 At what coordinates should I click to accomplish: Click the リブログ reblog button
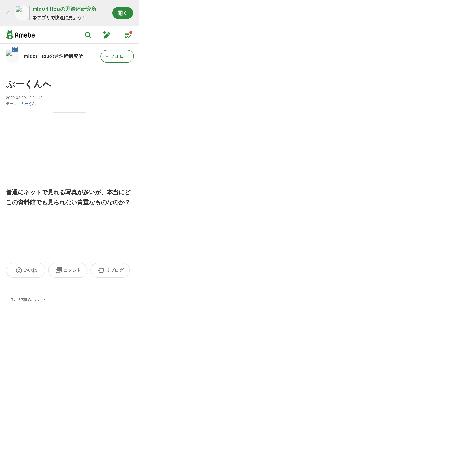pyautogui.click(x=110, y=270)
